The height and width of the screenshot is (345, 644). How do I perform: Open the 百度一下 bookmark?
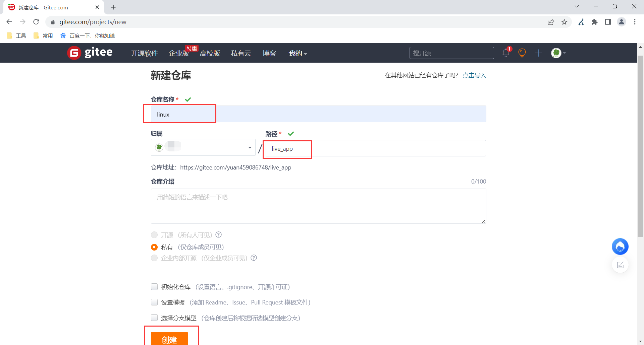[88, 36]
